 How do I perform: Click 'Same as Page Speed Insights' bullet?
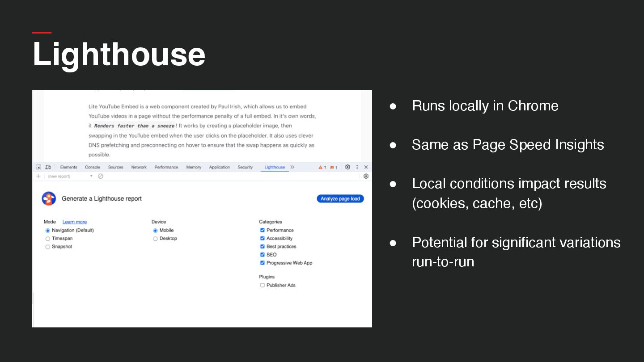click(x=508, y=144)
